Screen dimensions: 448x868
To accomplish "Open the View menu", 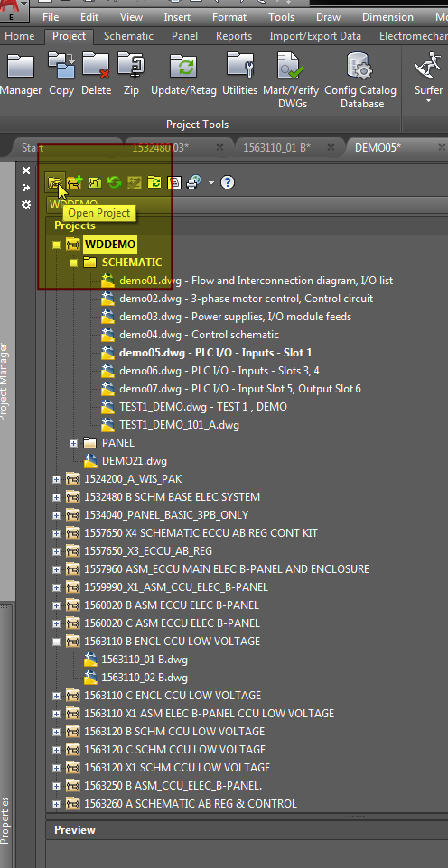I will coord(131,17).
